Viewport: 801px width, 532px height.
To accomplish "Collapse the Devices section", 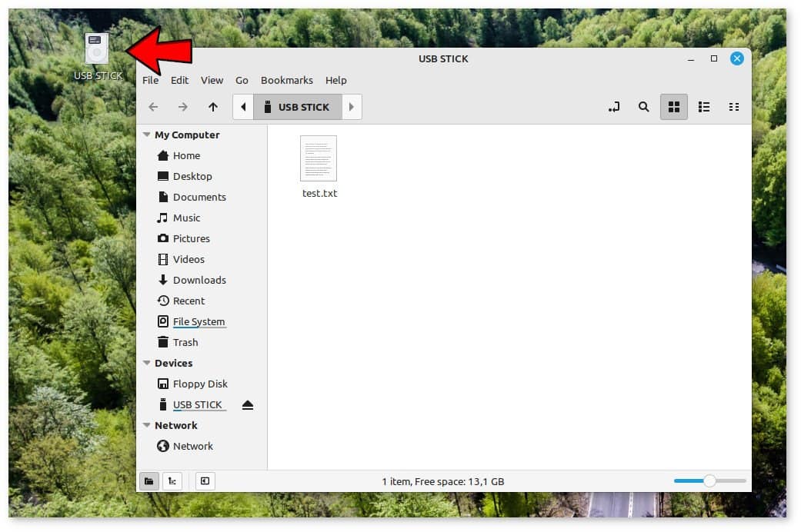I will (x=146, y=363).
